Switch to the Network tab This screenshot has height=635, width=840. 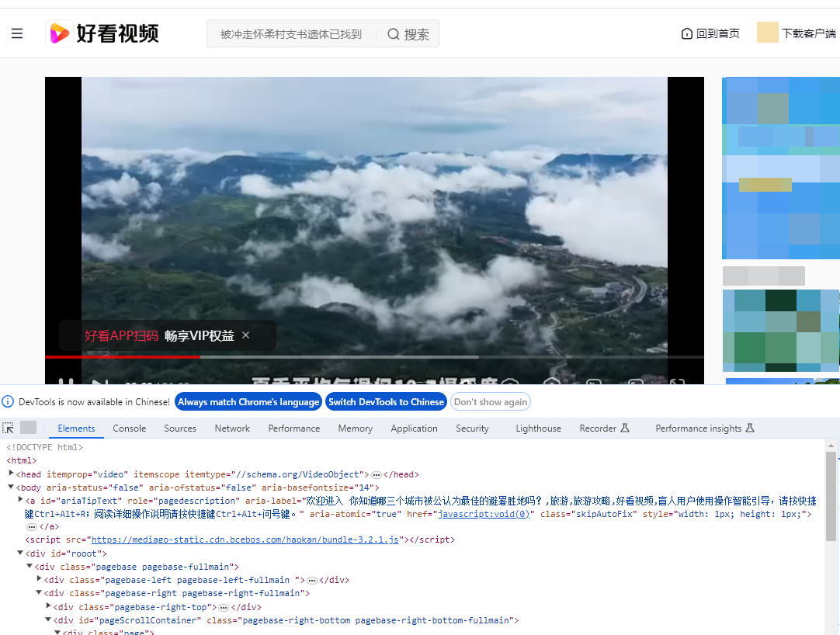[232, 429]
